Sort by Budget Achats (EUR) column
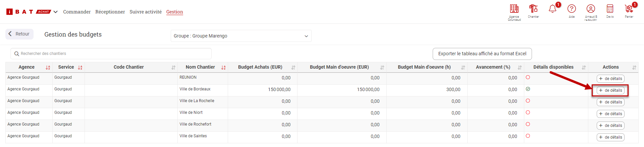 coord(293,68)
